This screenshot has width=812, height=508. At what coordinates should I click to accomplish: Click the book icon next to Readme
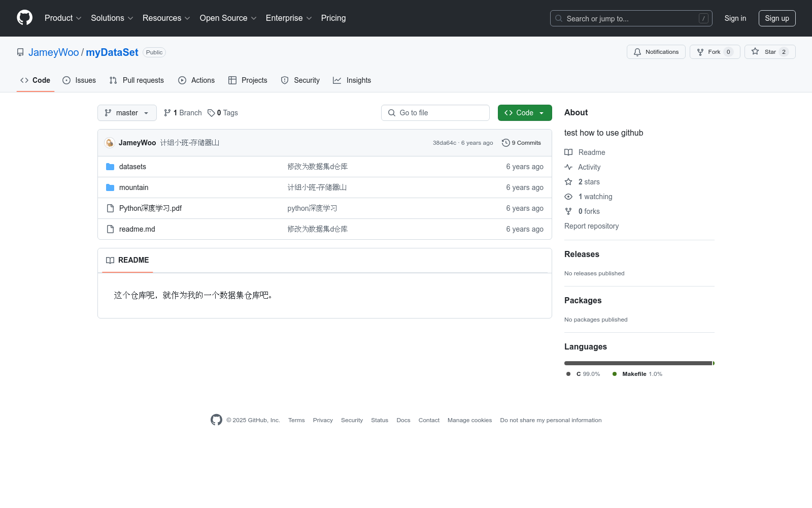(x=568, y=152)
